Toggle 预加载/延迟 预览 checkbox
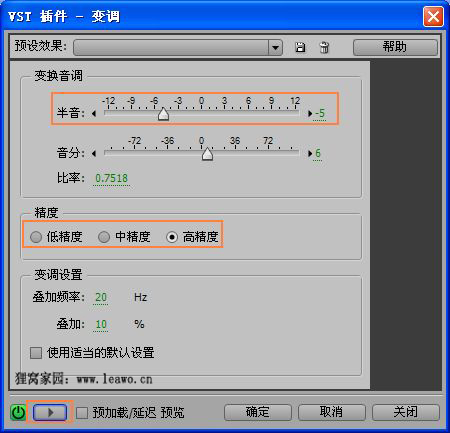Image resolution: width=450 pixels, height=433 pixels. (x=82, y=413)
